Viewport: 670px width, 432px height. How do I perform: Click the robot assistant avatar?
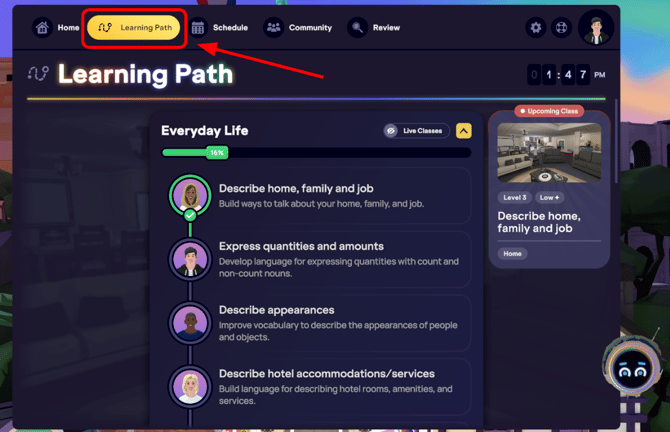tap(632, 370)
